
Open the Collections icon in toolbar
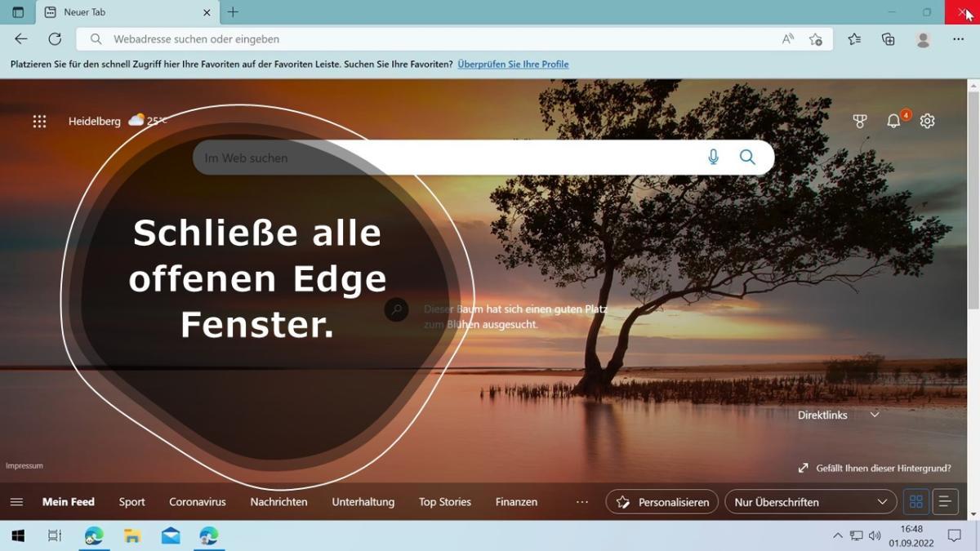click(889, 39)
